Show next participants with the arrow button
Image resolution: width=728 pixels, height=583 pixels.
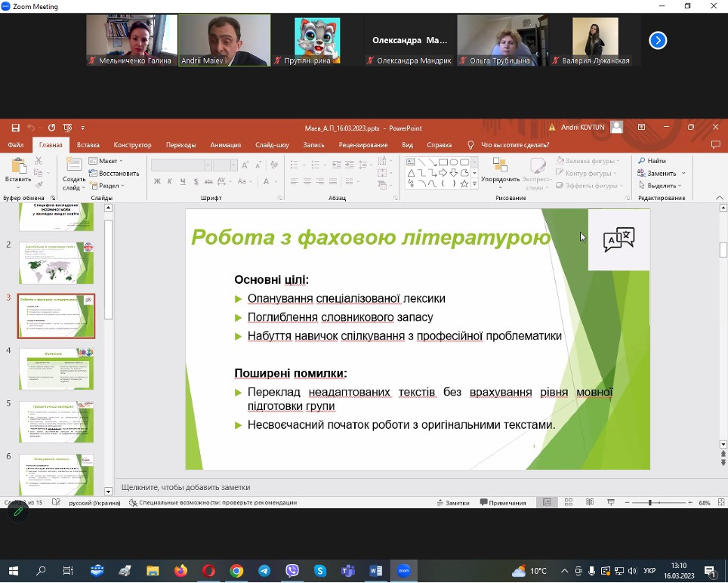[x=658, y=40]
